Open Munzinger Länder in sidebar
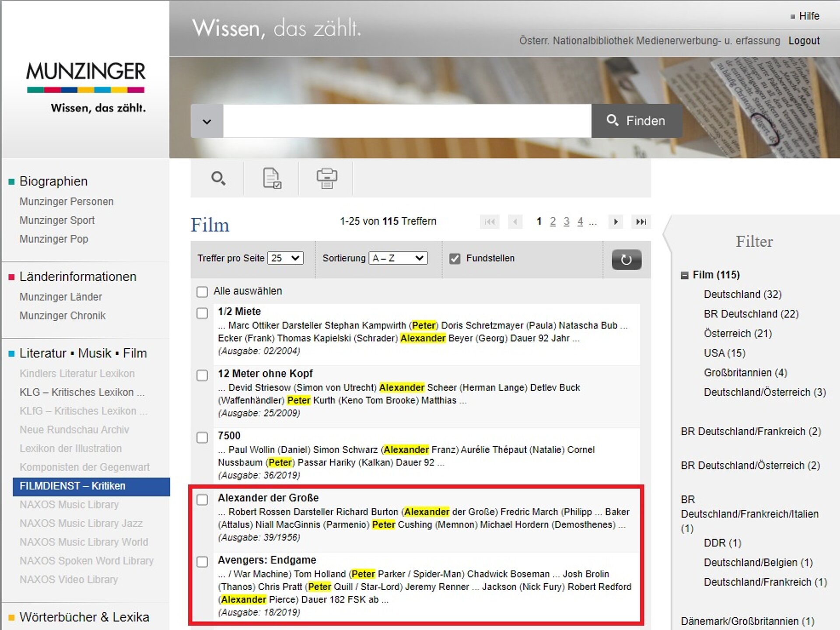The image size is (840, 630). 60,297
